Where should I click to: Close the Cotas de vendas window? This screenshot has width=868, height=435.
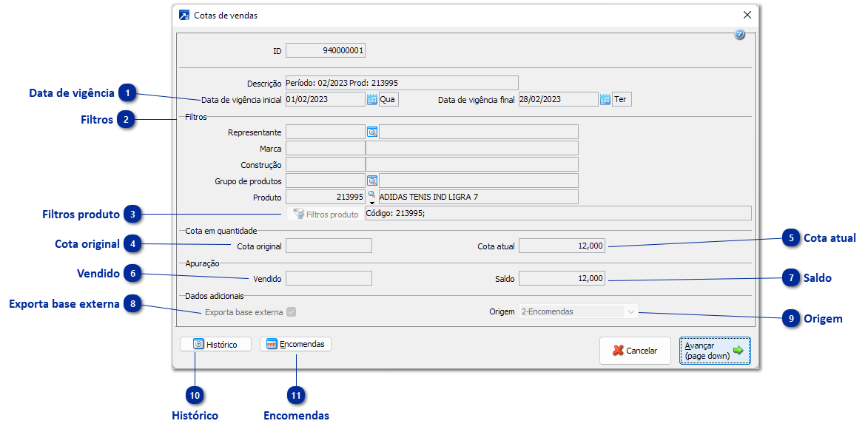click(747, 15)
